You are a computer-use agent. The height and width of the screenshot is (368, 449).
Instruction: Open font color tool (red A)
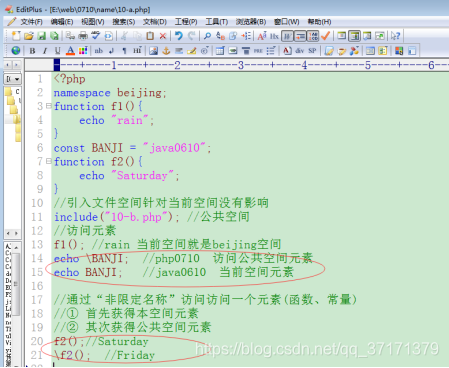pyautogui.click(x=70, y=51)
